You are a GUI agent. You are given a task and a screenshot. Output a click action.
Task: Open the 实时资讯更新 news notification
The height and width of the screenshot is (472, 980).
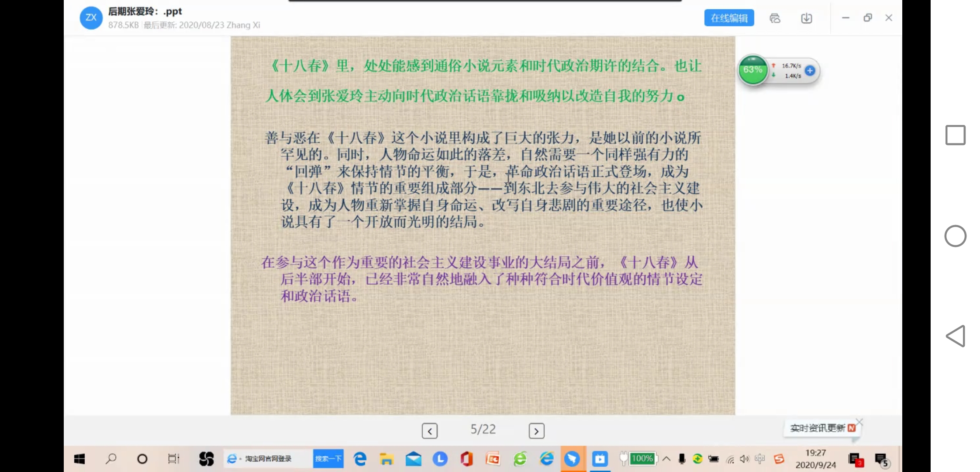click(x=818, y=428)
